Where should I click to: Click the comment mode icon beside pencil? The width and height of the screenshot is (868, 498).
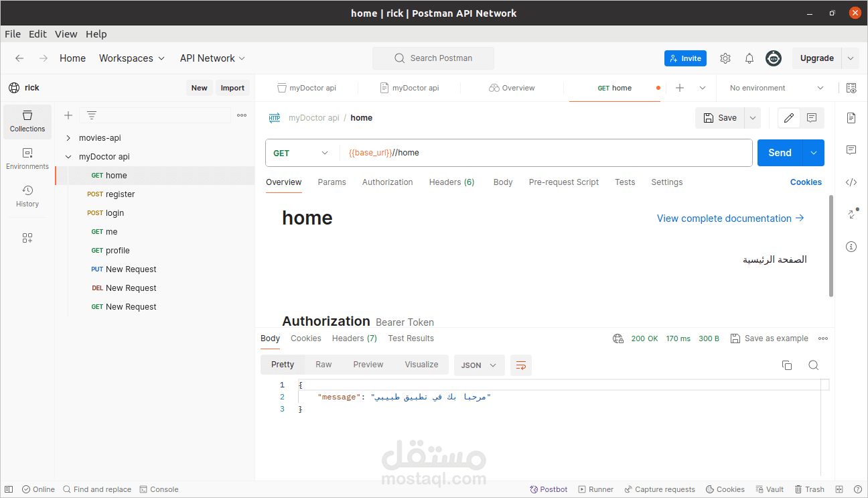(x=812, y=118)
